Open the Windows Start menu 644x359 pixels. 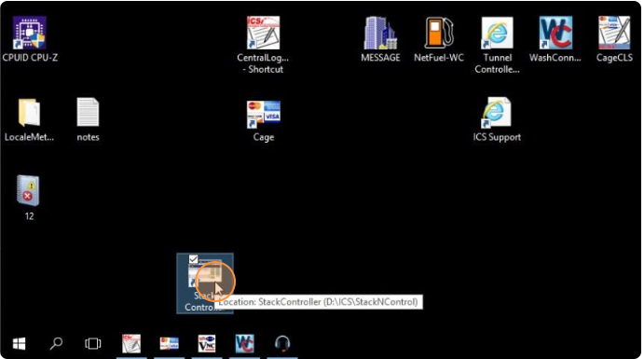(x=19, y=343)
